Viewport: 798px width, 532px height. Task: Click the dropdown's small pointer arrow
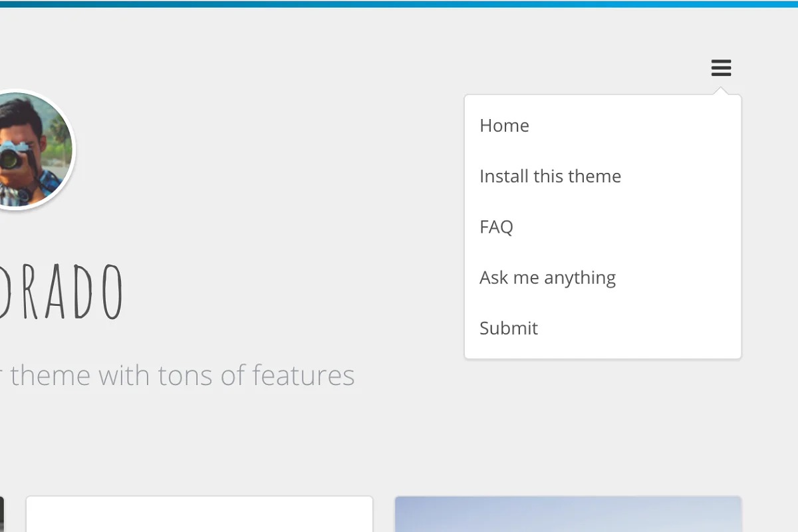[x=721, y=91]
